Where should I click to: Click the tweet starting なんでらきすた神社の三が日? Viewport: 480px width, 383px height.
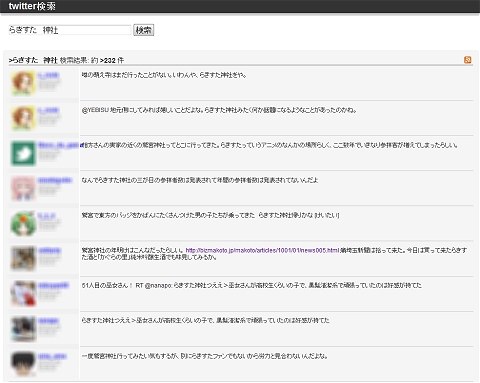[x=200, y=180]
